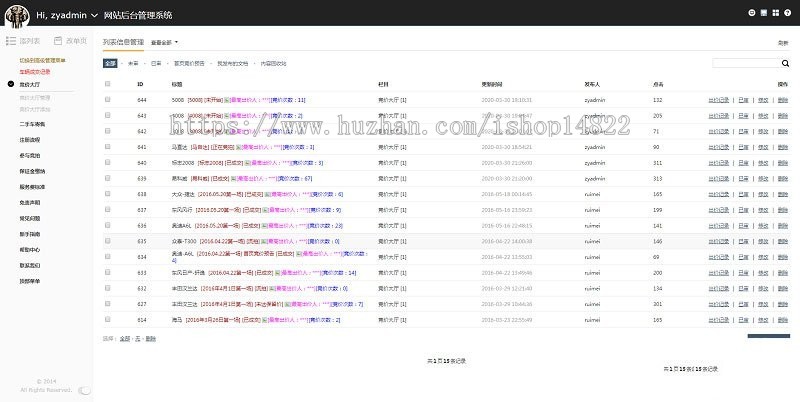Open the 二手车寄售 sidebar menu item
The image size is (800, 402).
[x=32, y=124]
